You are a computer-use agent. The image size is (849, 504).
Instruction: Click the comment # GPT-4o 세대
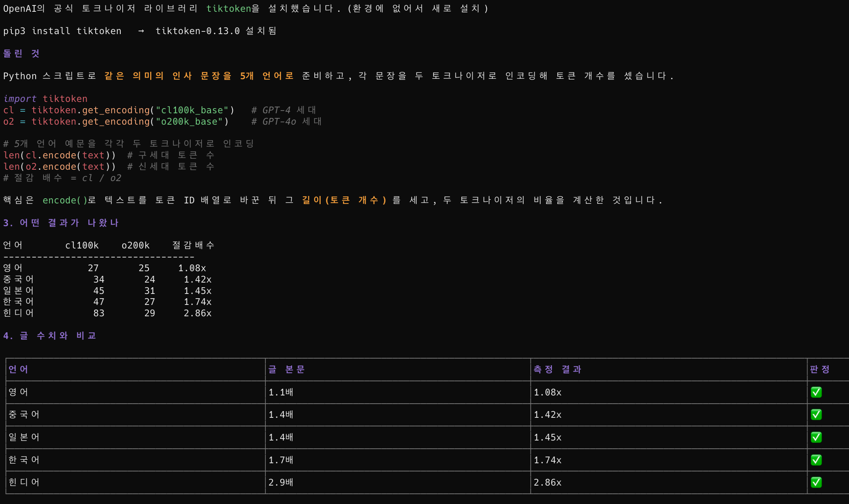click(x=286, y=121)
